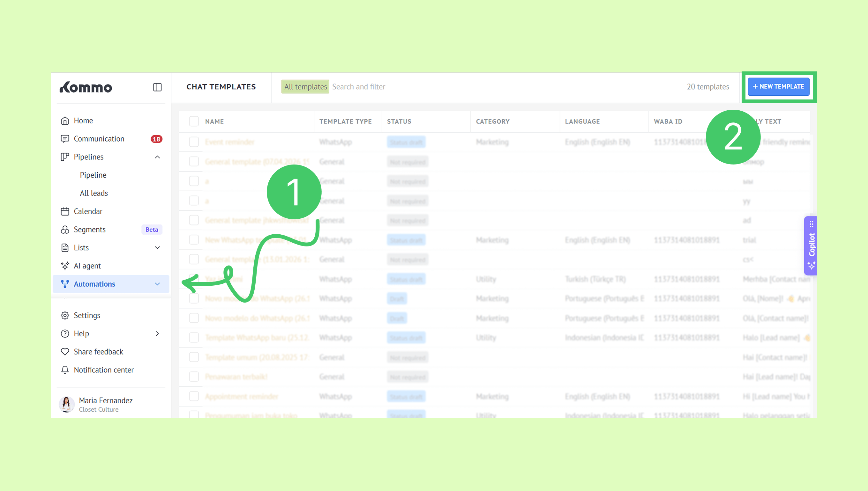This screenshot has width=868, height=491.
Task: Go to Pipeline submenu item
Action: [x=93, y=175]
